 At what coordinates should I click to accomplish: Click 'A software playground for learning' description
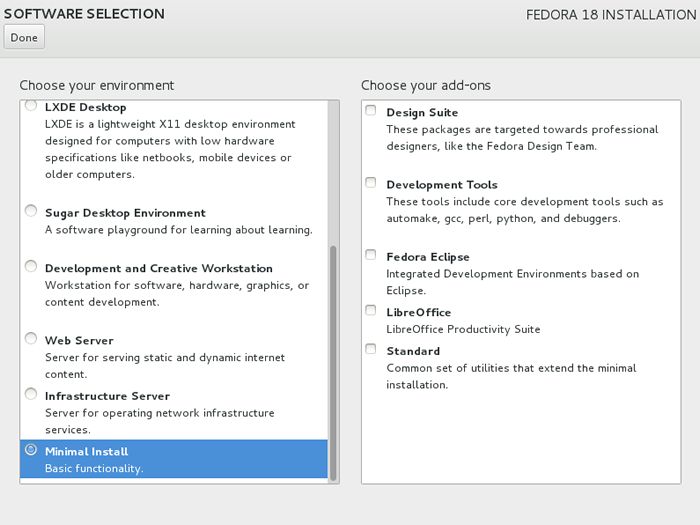point(179,230)
